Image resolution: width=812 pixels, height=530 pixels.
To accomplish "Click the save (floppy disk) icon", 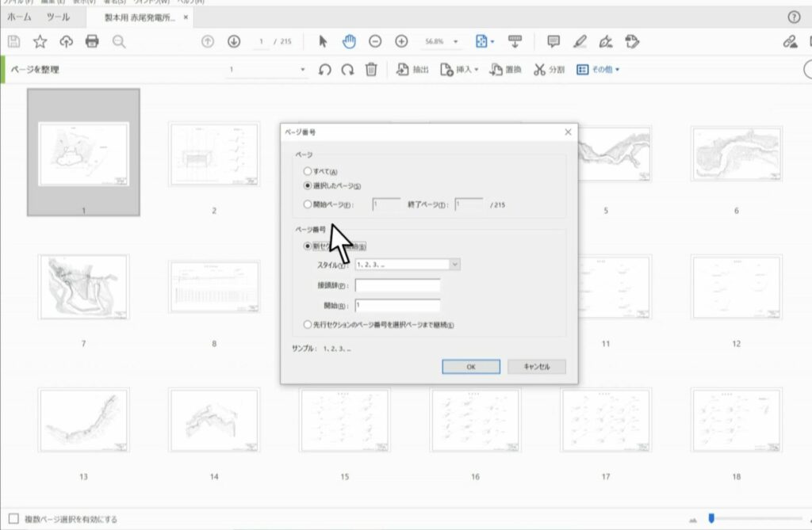I will 14,41.
